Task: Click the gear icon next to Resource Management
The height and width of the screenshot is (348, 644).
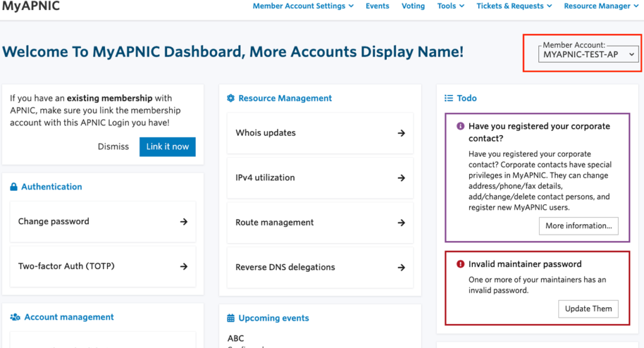Action: pos(231,98)
